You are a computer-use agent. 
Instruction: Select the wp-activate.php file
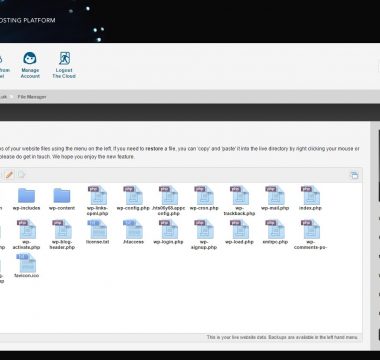26,235
